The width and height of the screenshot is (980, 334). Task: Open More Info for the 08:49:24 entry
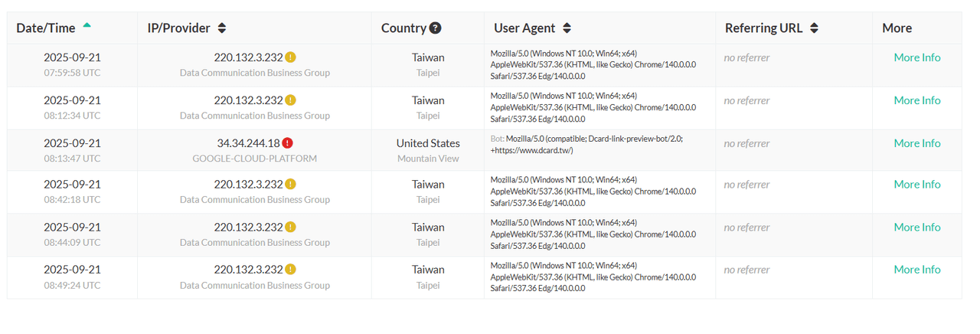coord(917,270)
